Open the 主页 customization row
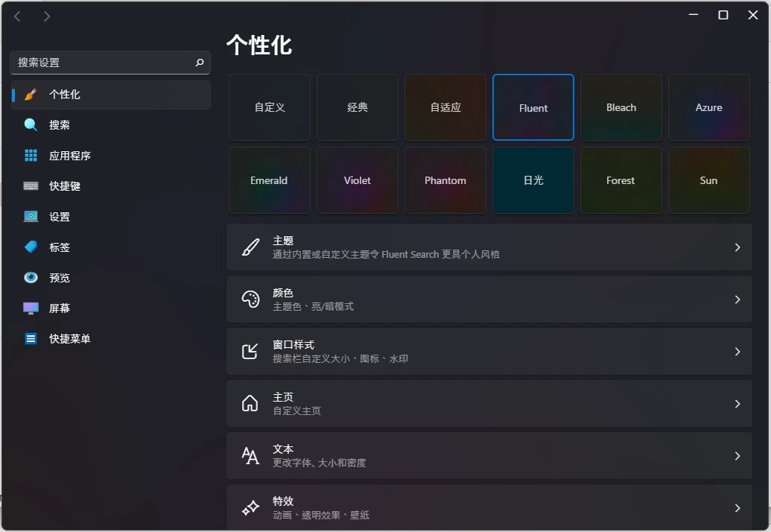The image size is (771, 532). (489, 404)
